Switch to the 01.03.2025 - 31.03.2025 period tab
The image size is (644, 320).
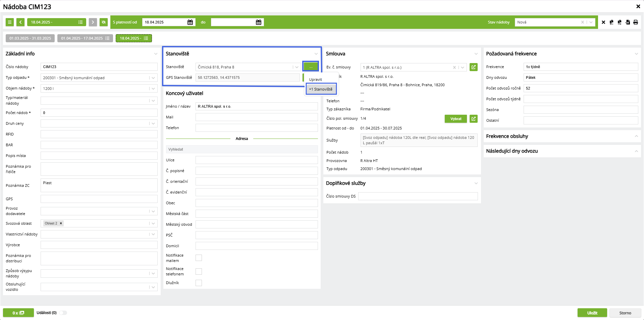point(30,38)
